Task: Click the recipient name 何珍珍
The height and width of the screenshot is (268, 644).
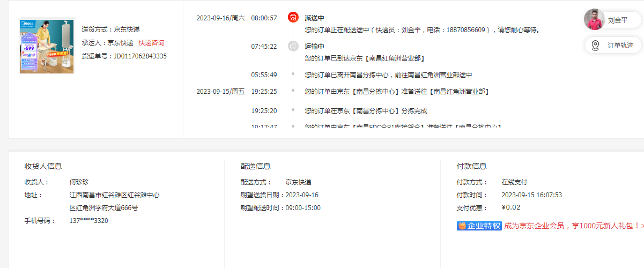Action: (x=79, y=182)
